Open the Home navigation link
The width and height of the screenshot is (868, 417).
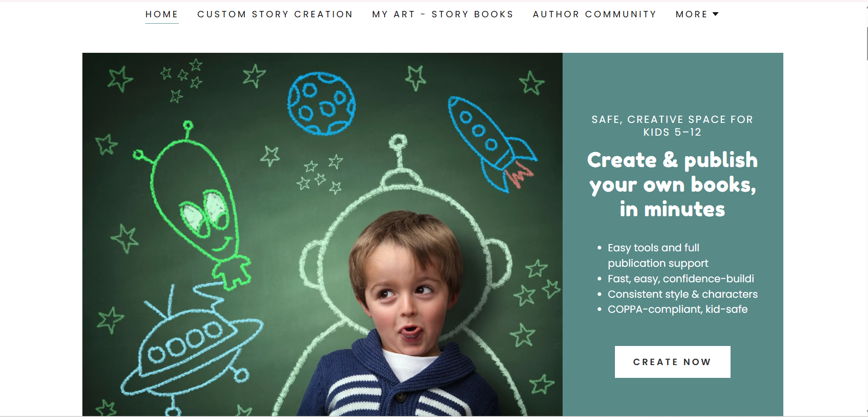click(162, 14)
